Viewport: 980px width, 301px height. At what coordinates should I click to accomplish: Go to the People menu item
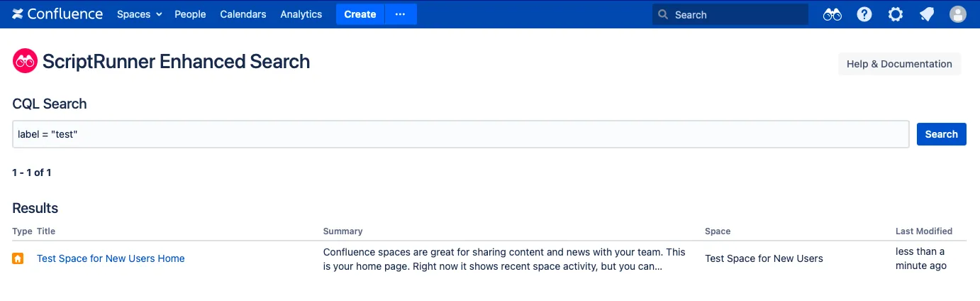pyautogui.click(x=190, y=14)
